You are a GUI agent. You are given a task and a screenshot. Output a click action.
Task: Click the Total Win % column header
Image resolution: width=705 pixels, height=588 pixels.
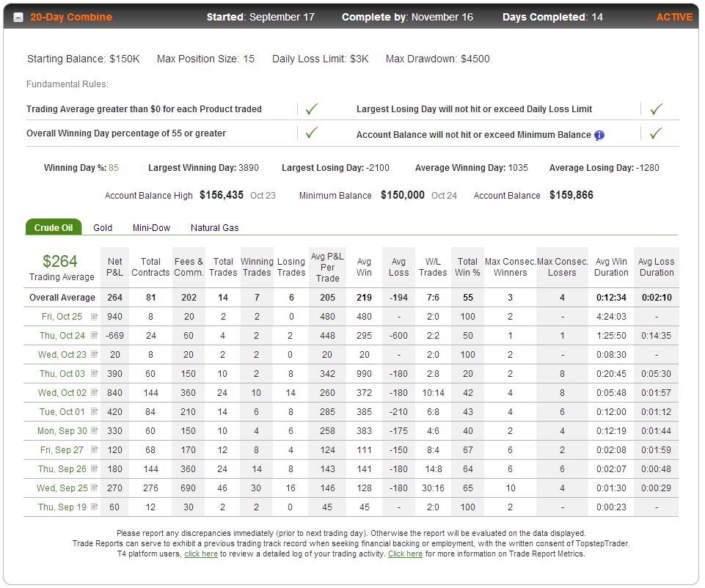point(467,267)
